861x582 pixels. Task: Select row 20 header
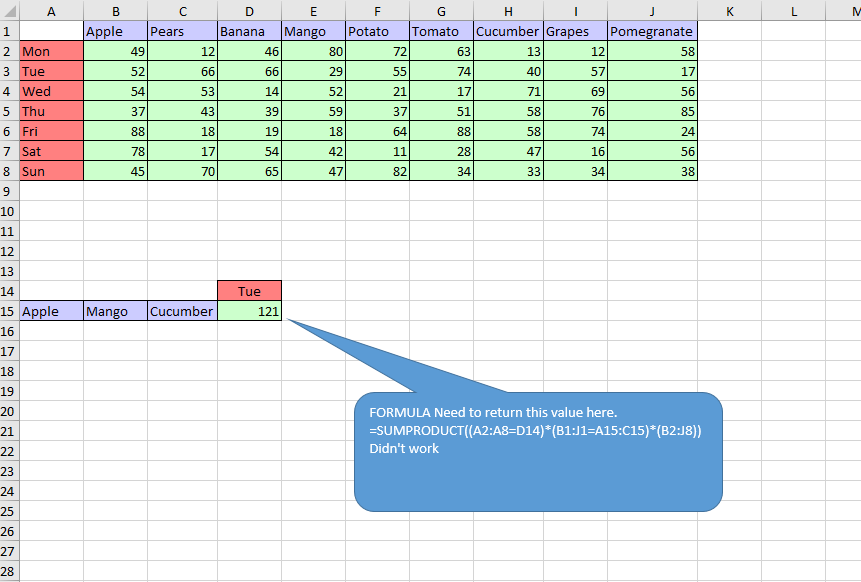(x=9, y=411)
